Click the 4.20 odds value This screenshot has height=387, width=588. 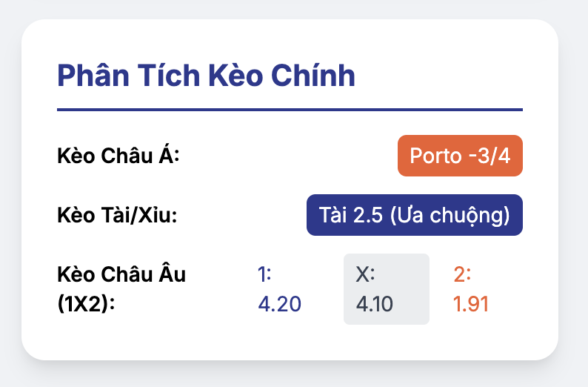279,304
